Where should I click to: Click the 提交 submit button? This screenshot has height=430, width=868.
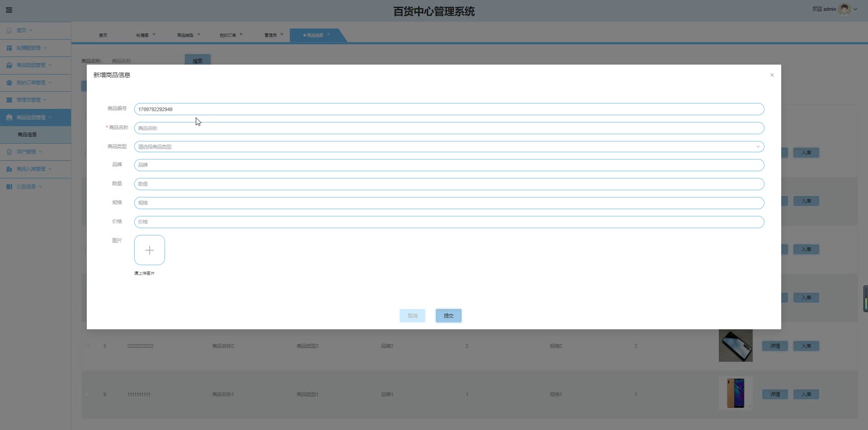(448, 316)
